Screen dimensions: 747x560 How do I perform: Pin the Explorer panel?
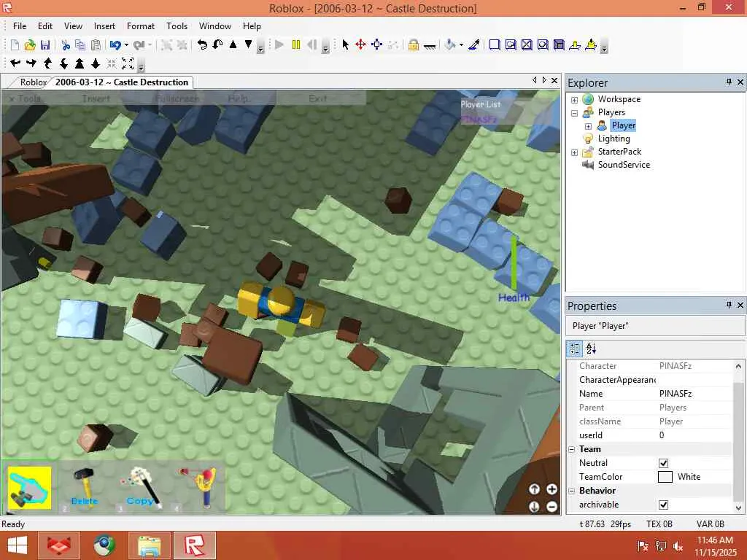pos(729,82)
